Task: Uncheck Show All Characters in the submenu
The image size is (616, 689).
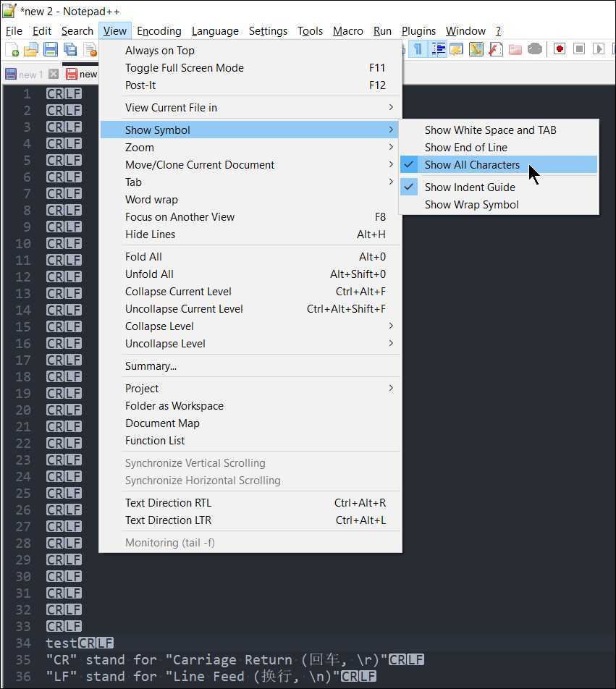Action: [499, 165]
